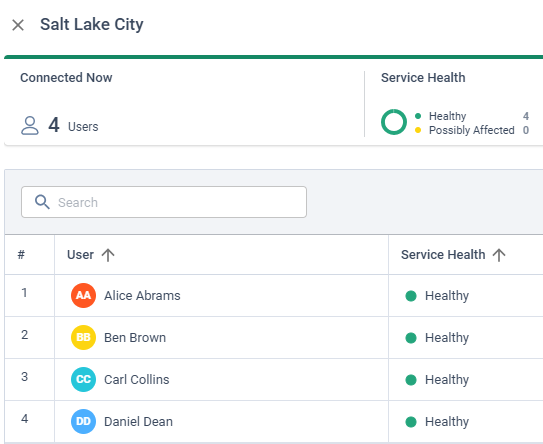Click the Healthy legend entry
Screen dimensions: 543x444
pyautogui.click(x=447, y=116)
